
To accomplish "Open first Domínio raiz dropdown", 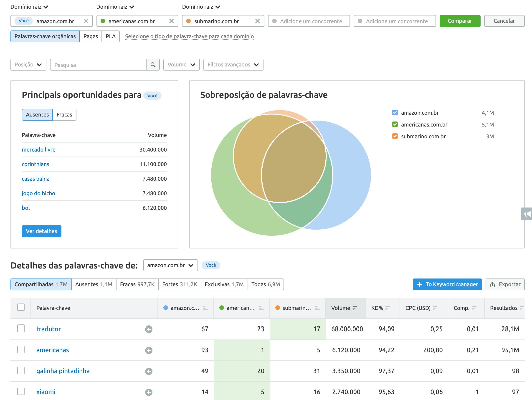I will point(29,7).
